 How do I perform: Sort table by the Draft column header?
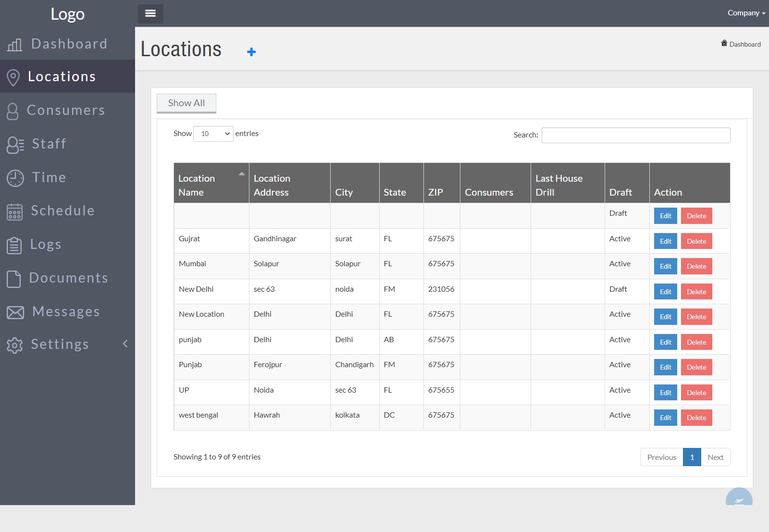point(627,183)
